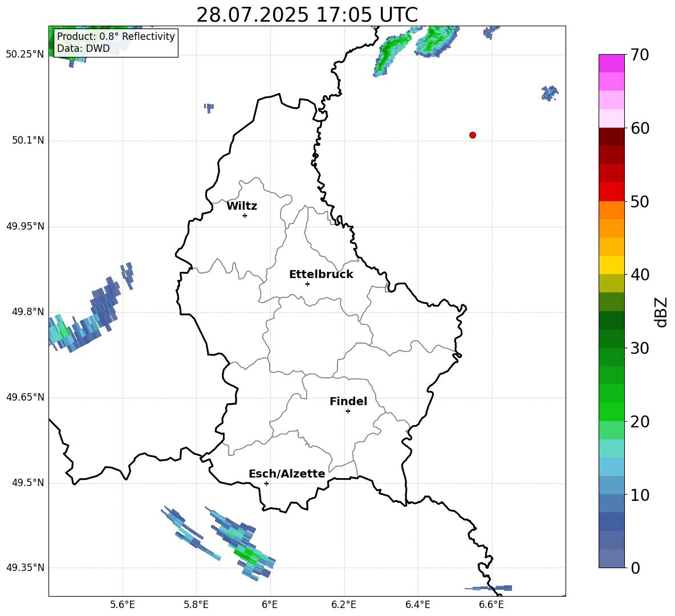
Task: Click the Esch/Alzette station cross marker
Action: pyautogui.click(x=266, y=483)
